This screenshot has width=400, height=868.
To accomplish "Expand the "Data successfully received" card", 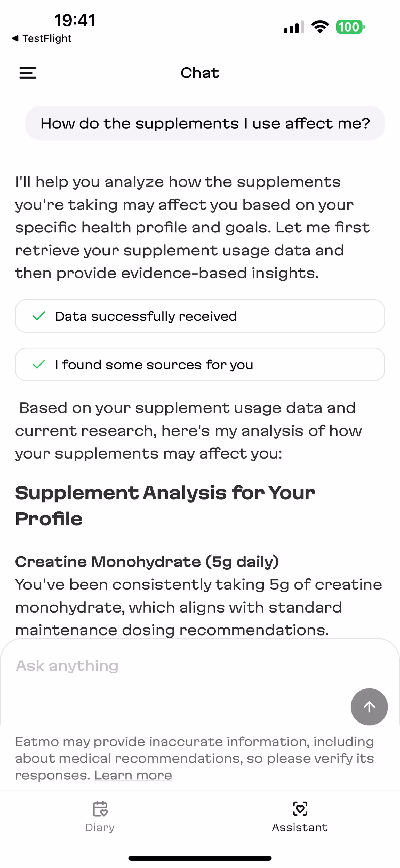I will [200, 316].
